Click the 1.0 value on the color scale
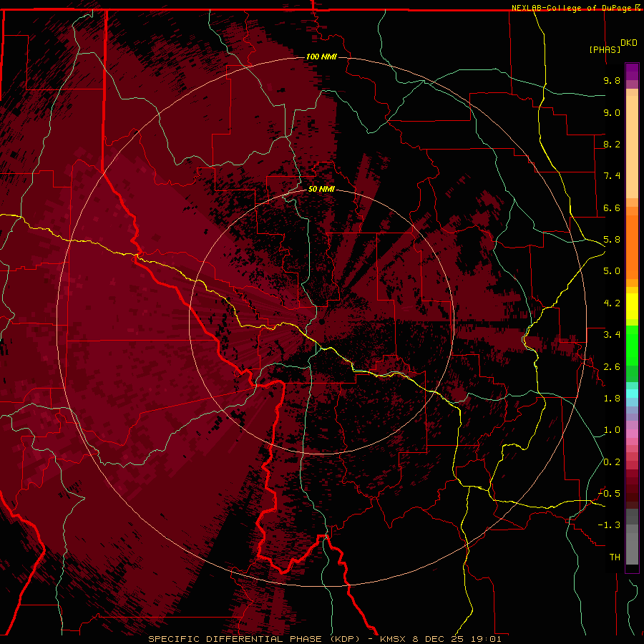Viewport: 644px width, 644px height. pyautogui.click(x=612, y=430)
